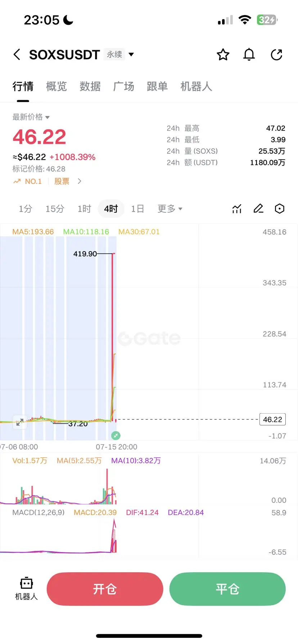298x644 pixels.
Task: Tap the home indicator bar
Action: point(149,636)
